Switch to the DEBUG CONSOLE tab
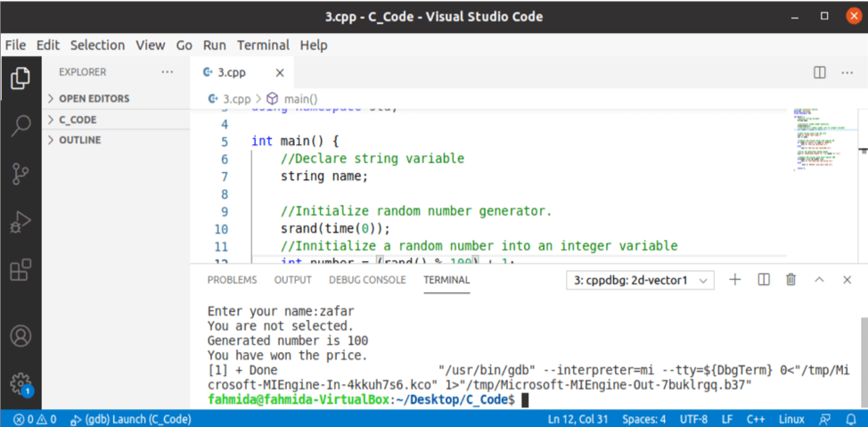Screen dimensions: 868x427 [x=367, y=280]
